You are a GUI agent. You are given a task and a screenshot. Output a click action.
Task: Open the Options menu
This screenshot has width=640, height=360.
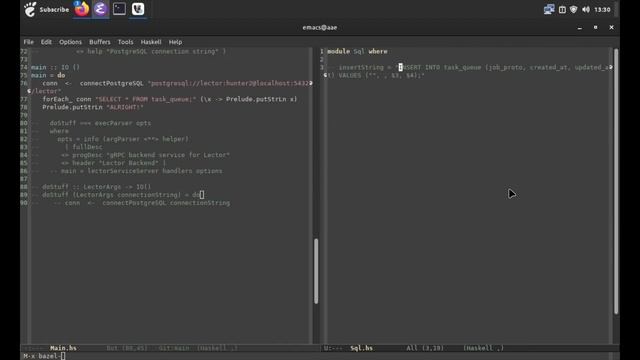(x=70, y=42)
